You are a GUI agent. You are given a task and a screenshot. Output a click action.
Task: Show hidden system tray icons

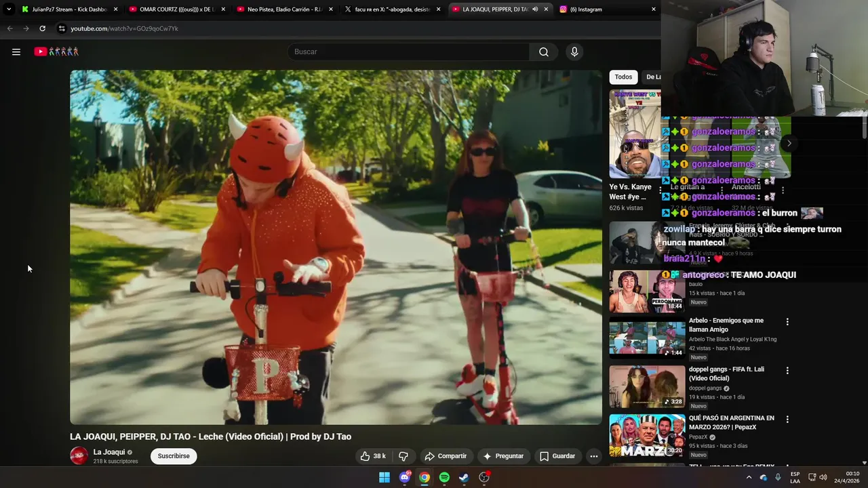[x=749, y=477]
